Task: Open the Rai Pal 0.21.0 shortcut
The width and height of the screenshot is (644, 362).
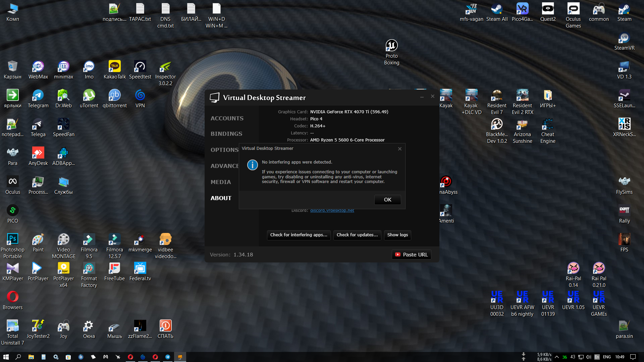Action: (599, 275)
